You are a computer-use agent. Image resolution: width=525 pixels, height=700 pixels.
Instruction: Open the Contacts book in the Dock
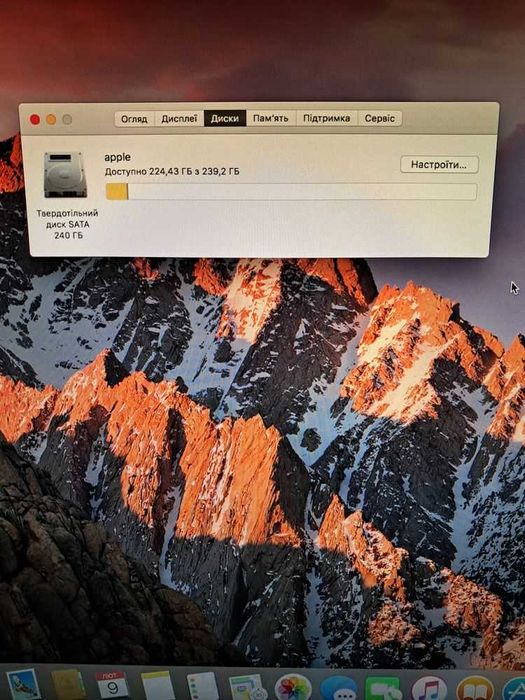coord(68,686)
